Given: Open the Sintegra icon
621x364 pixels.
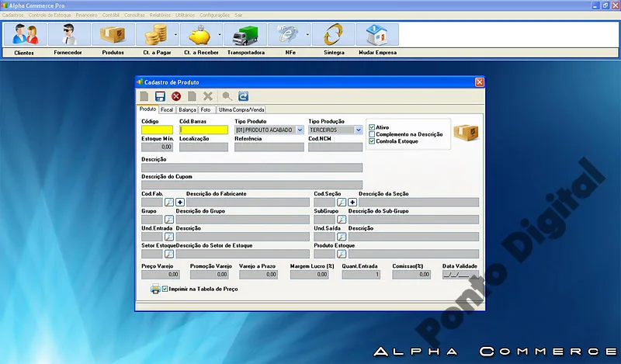Looking at the screenshot, I should (333, 34).
